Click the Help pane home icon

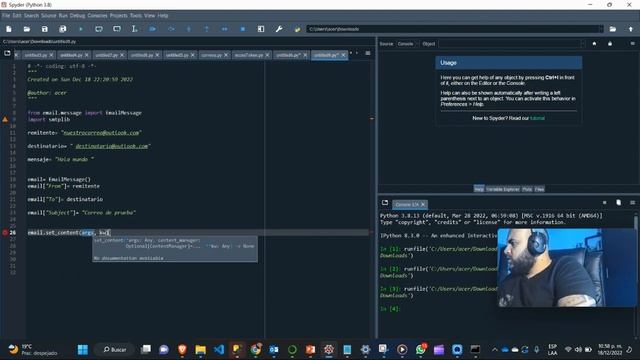tap(594, 44)
